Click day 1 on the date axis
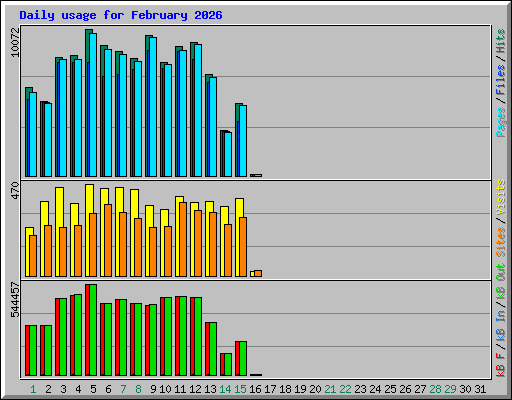This screenshot has height=400, width=512. pos(33,389)
